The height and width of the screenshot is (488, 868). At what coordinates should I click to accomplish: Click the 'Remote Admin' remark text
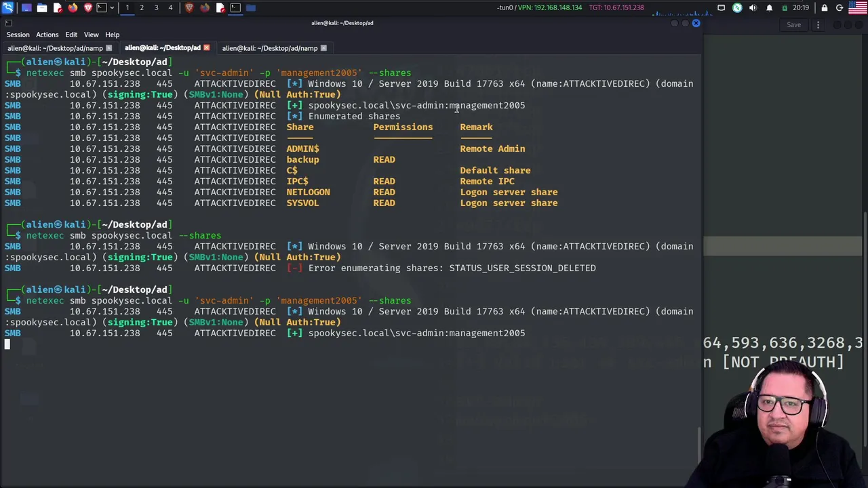492,148
